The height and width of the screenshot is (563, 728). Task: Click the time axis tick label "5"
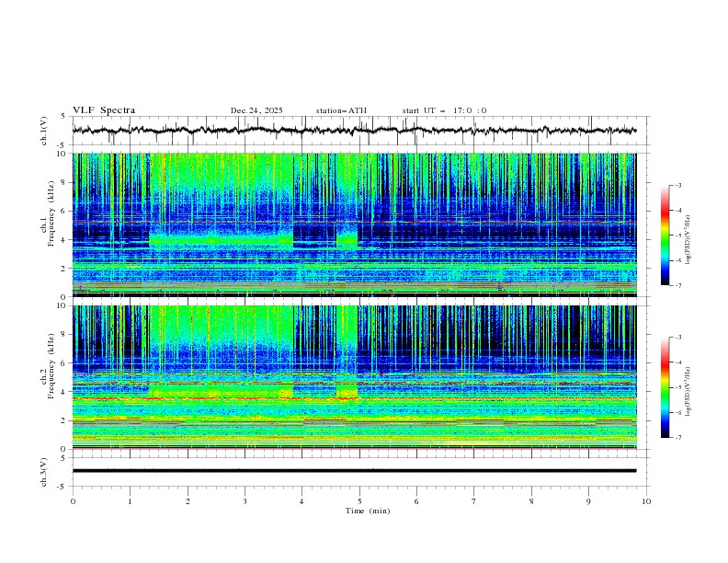359,501
